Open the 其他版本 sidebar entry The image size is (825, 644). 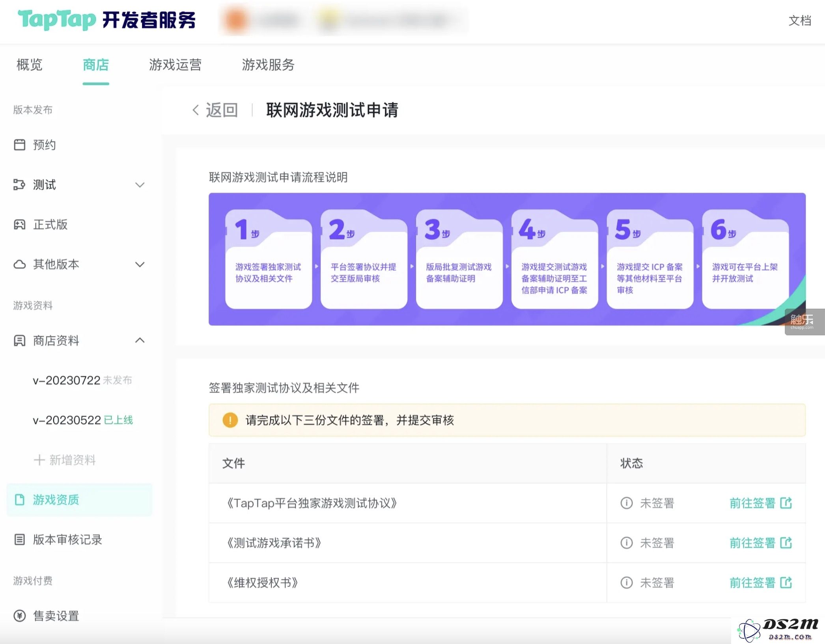coord(56,264)
